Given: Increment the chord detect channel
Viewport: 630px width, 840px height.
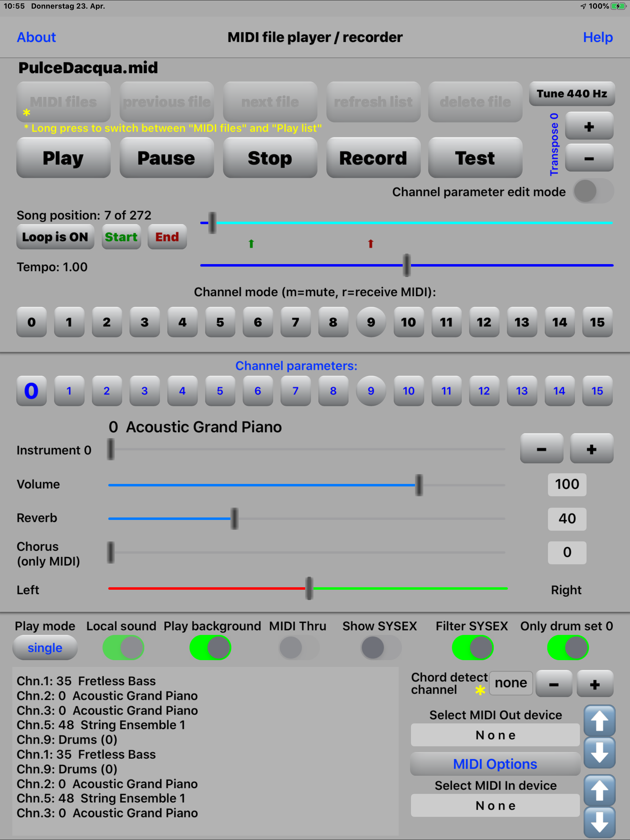Looking at the screenshot, I should tap(594, 684).
